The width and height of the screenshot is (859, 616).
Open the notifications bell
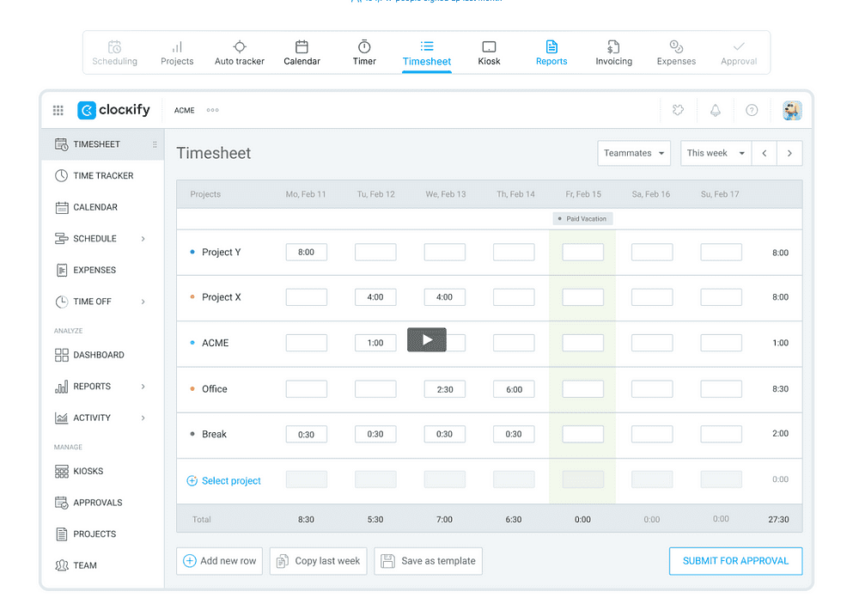point(716,110)
